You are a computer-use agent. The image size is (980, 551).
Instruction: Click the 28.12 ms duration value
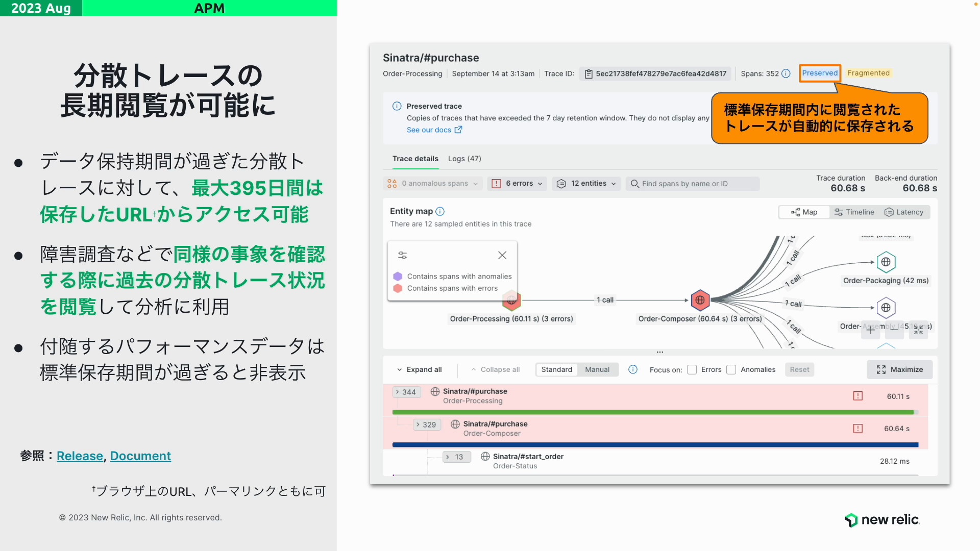pyautogui.click(x=894, y=461)
